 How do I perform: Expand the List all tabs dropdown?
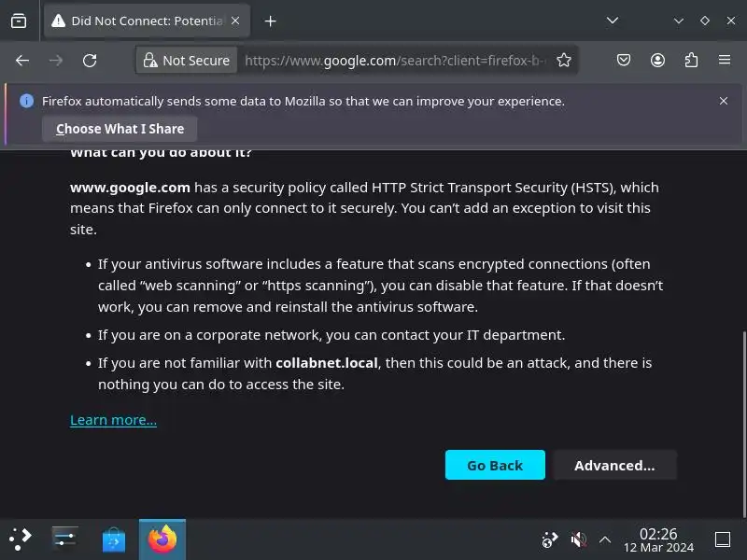[x=613, y=21]
